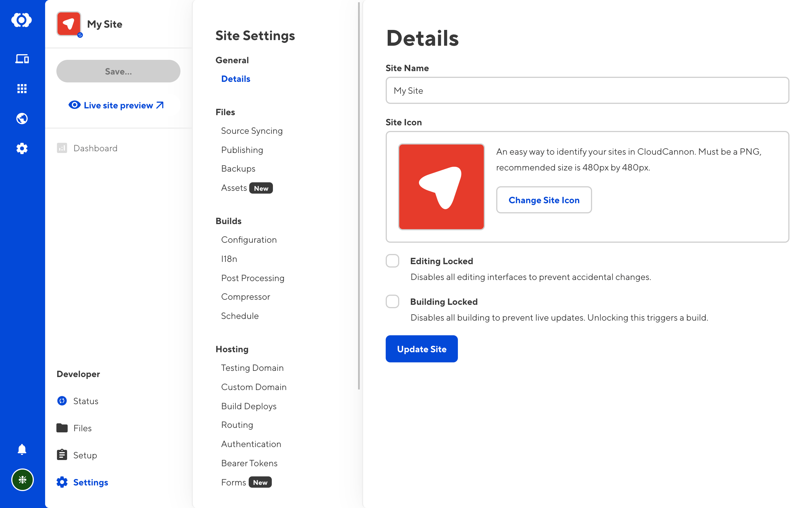The height and width of the screenshot is (508, 812).
Task: Click the Save... button
Action: [118, 71]
